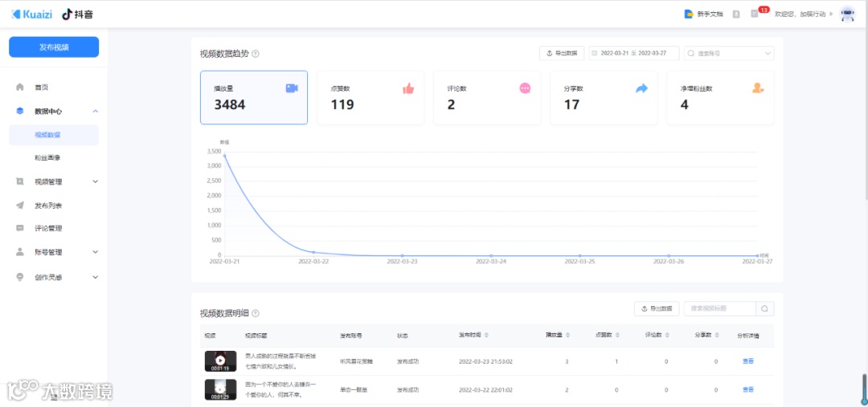This screenshot has width=868, height=407.
Task: Click publish time 2022-03-22 22:01:02 cell
Action: [485, 390]
